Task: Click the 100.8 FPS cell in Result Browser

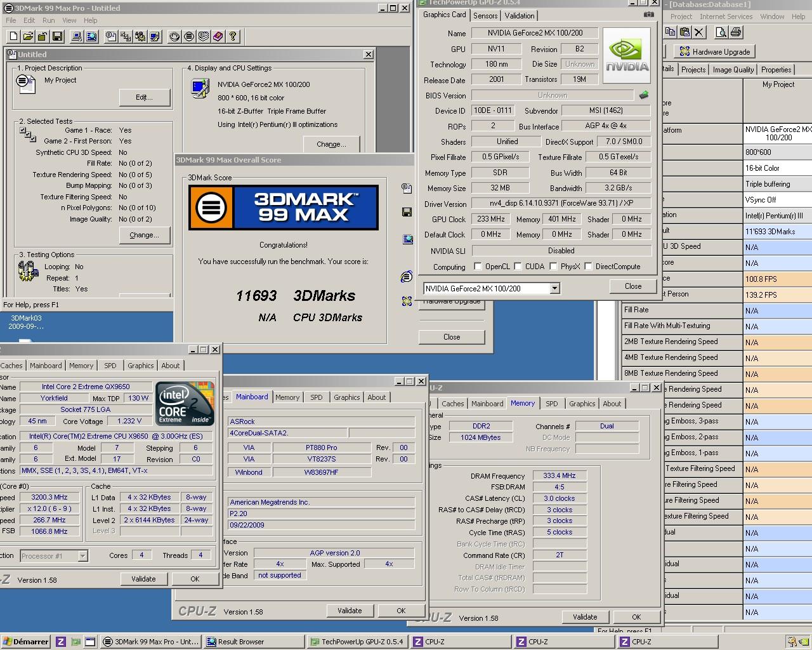Action: (778, 279)
